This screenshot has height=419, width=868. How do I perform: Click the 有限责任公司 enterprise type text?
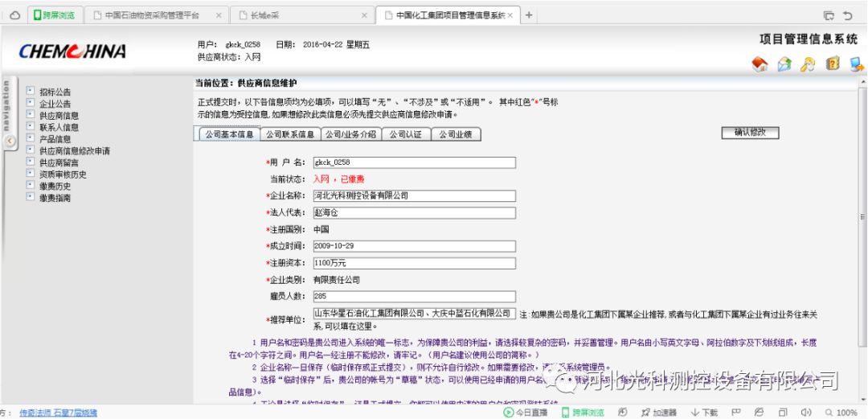click(x=337, y=280)
